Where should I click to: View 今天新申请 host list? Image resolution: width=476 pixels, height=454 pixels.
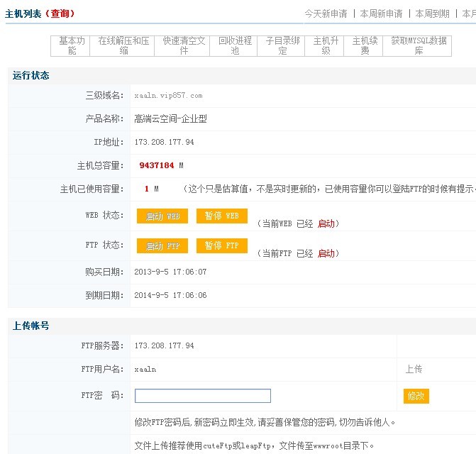point(326,13)
